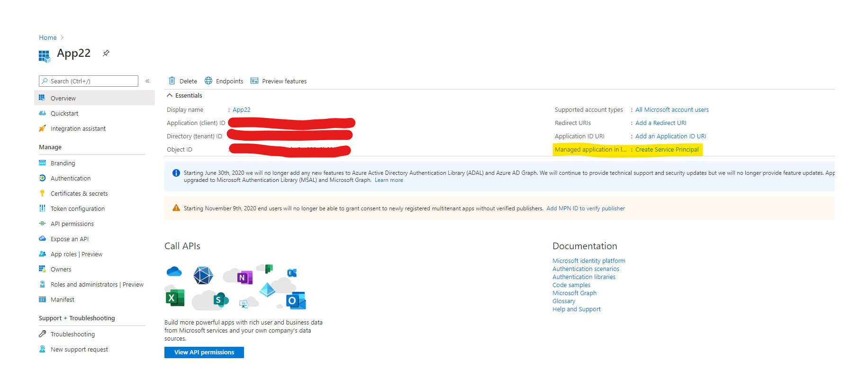Open the Help and Support link

576,309
